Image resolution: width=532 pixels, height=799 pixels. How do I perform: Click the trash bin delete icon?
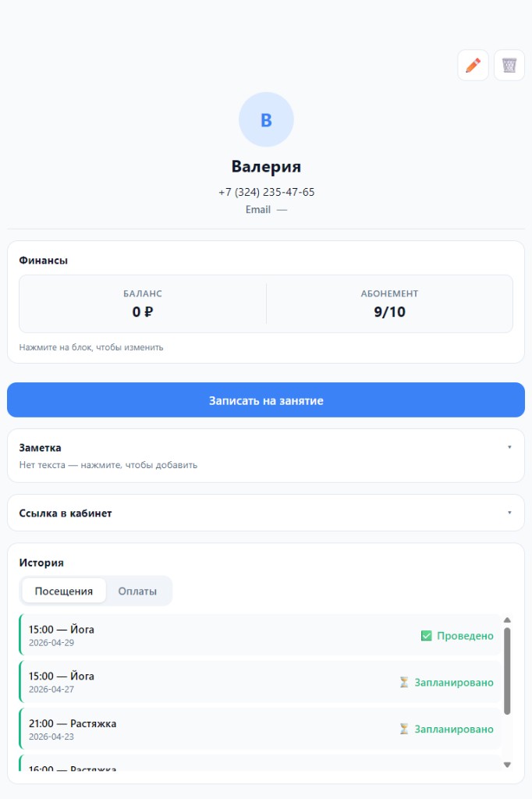(x=509, y=66)
